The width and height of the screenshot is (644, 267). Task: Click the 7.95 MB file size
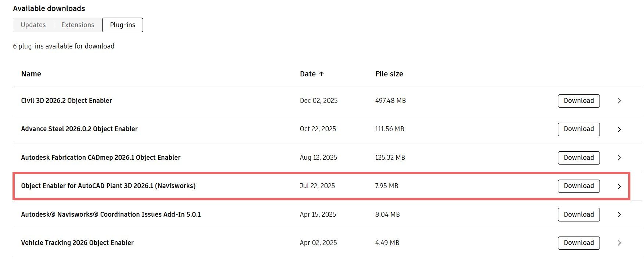point(387,186)
